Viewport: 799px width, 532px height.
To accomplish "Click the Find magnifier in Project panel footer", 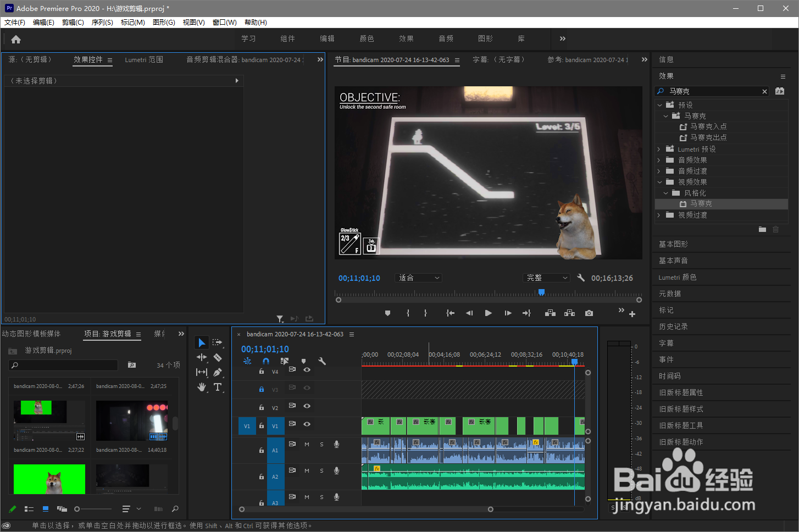I will click(x=175, y=509).
